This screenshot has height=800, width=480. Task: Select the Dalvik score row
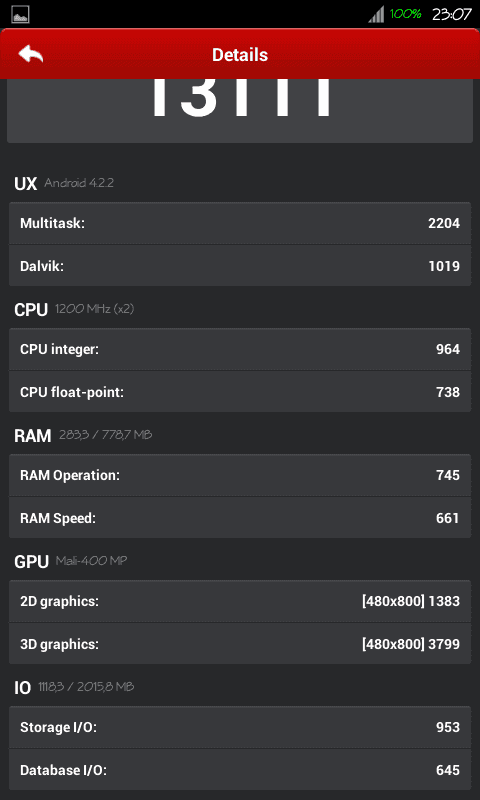point(240,266)
